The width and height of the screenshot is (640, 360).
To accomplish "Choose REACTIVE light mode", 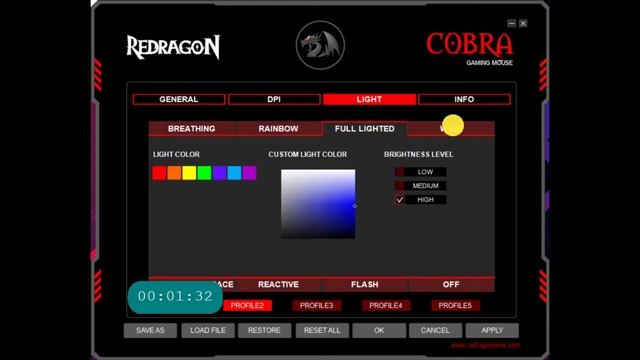I will [x=278, y=284].
